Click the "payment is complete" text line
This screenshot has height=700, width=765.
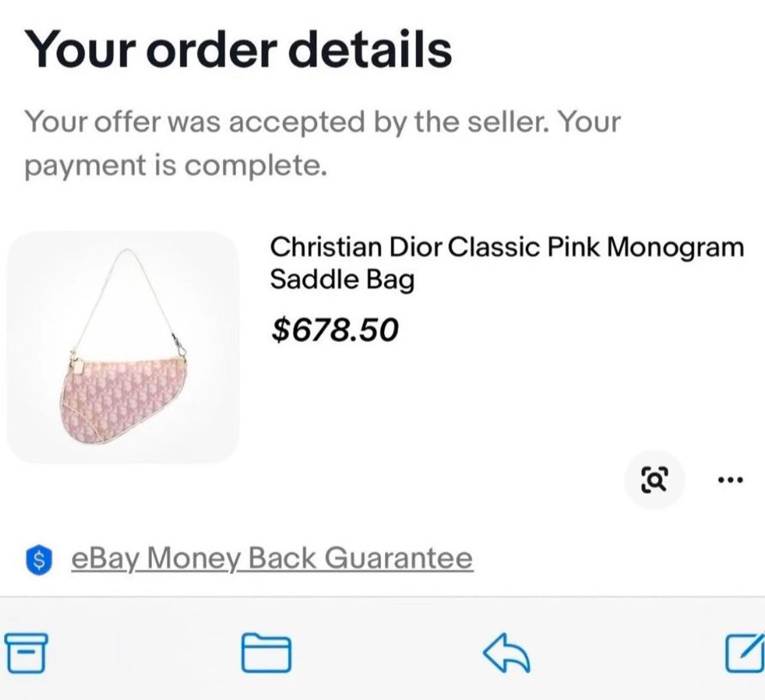click(x=176, y=165)
